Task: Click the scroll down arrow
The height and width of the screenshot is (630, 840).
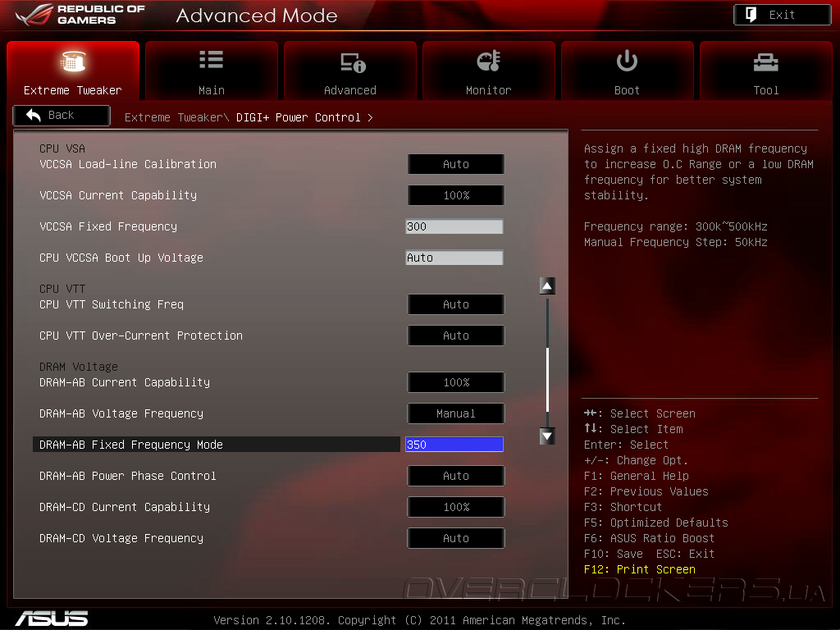Action: coord(547,436)
